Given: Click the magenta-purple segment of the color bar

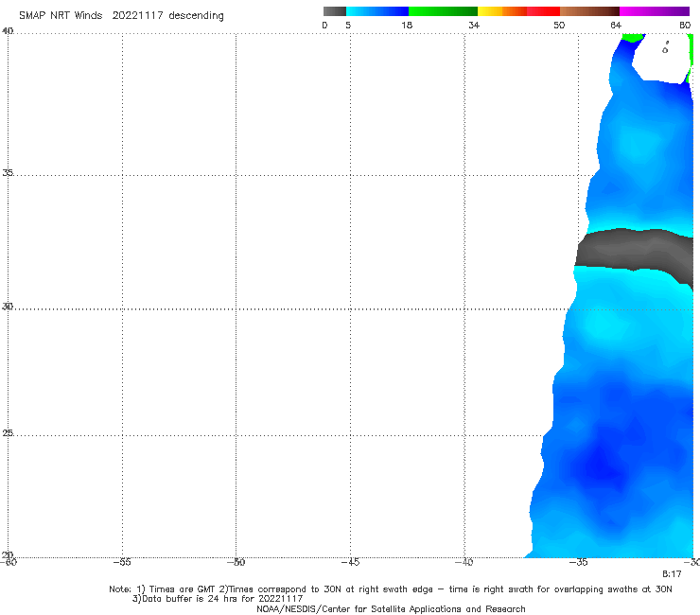Looking at the screenshot, I should pyautogui.click(x=655, y=11).
